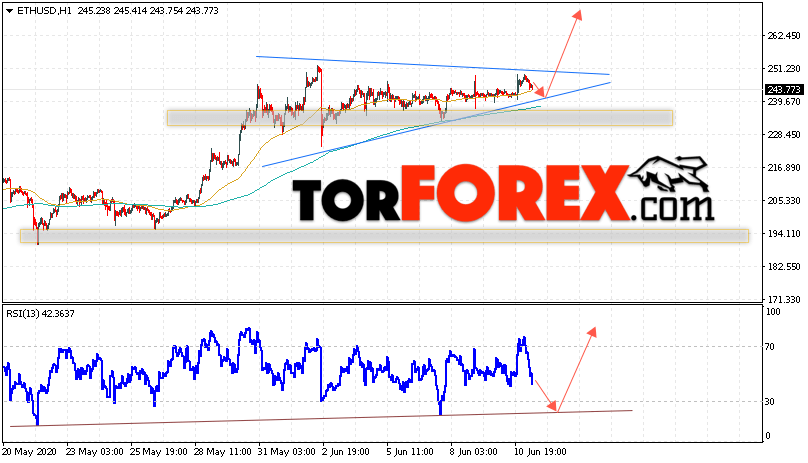Click the 239.670 price axis label
This screenshot has width=808, height=463.
784,102
